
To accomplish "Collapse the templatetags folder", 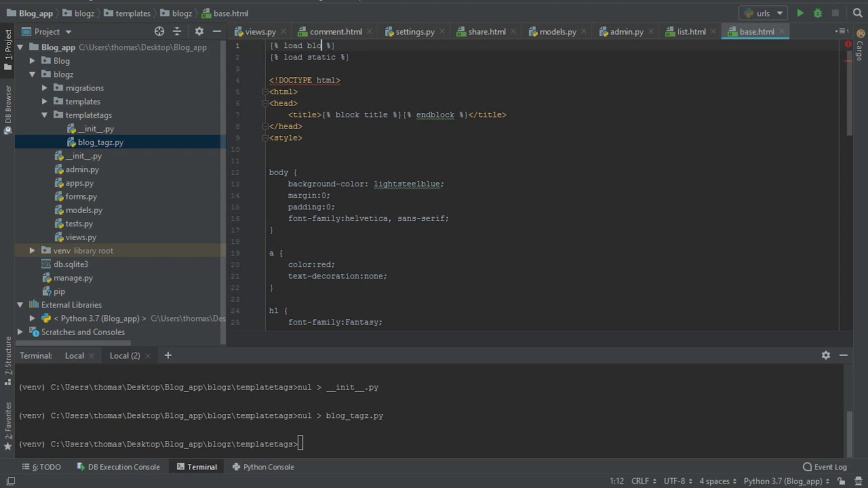I will (x=45, y=115).
